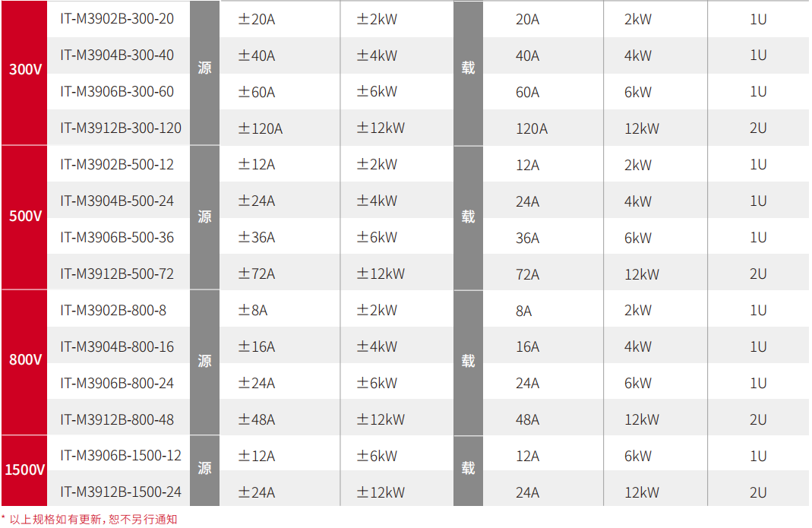Select the red 500V voltage group cell
812x528 pixels.
(x=24, y=217)
